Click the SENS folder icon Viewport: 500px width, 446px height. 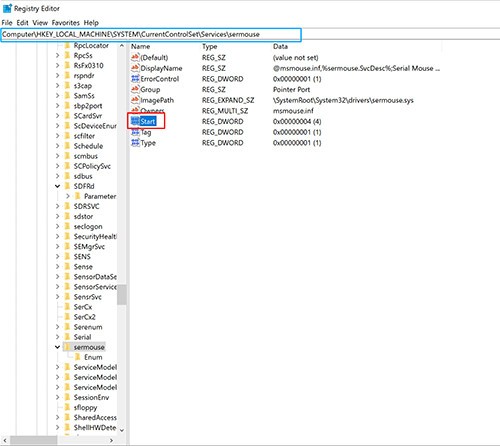point(67,257)
